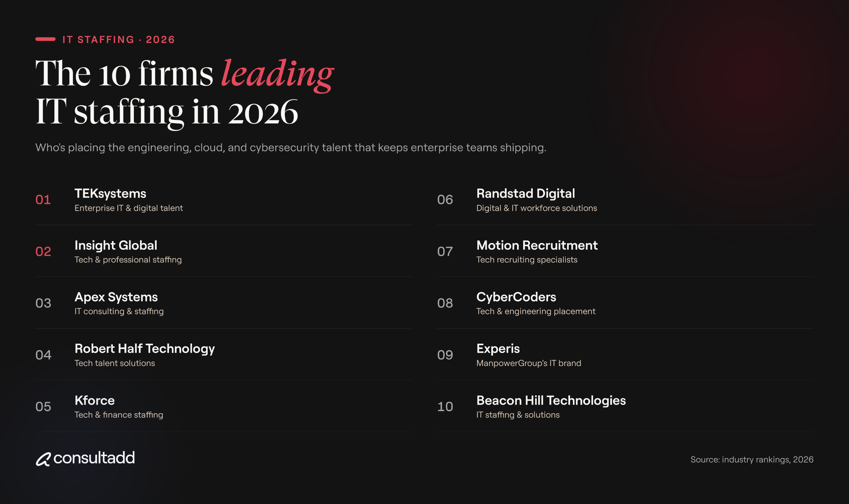Select the firm name "Apex Systems"
This screenshot has width=849, height=504.
coord(116,297)
